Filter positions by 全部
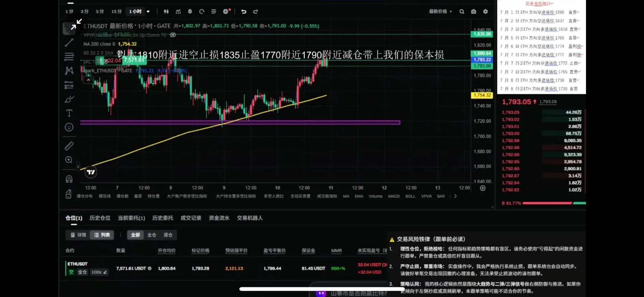Viewport: 644px width, 297px height. point(135,235)
